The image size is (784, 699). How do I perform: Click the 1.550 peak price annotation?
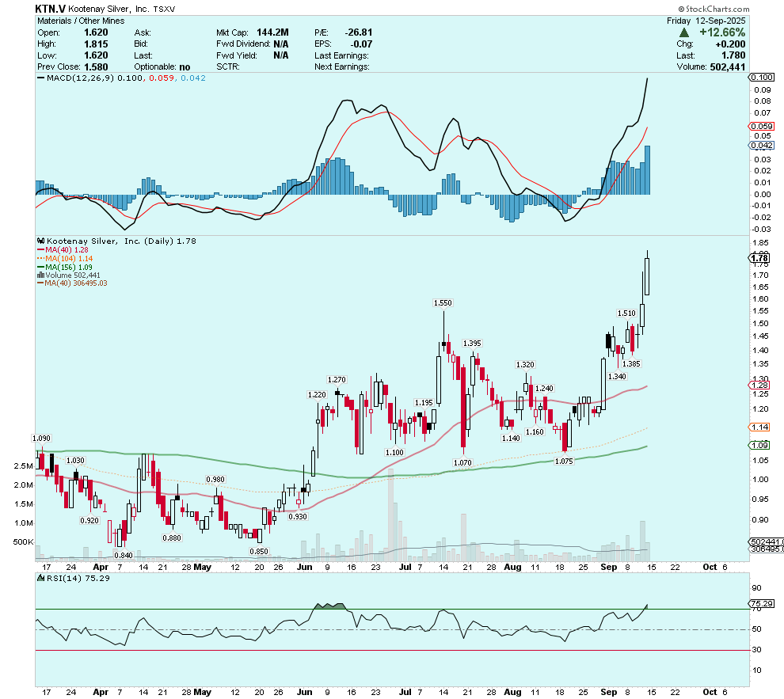tap(443, 302)
